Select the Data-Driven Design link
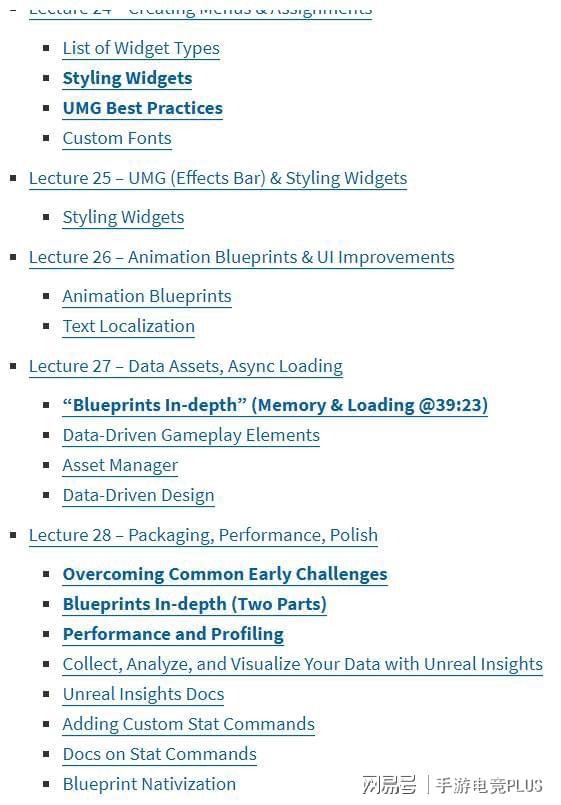This screenshot has height=805, width=561. tap(139, 495)
